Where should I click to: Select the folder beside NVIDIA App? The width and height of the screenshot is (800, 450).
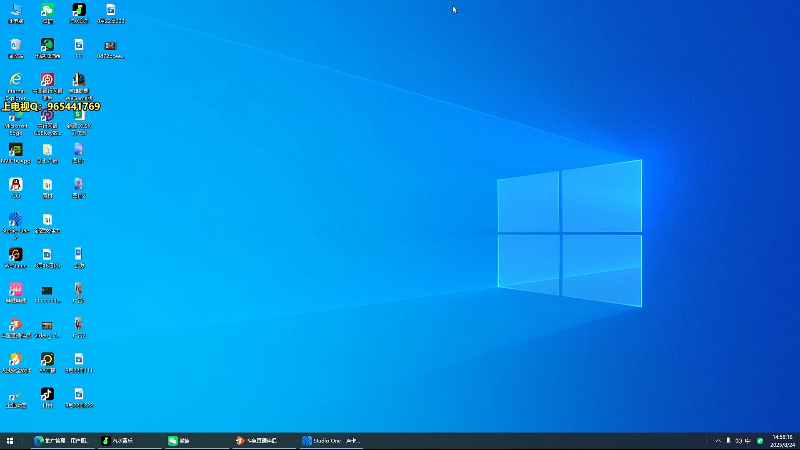tap(47, 154)
